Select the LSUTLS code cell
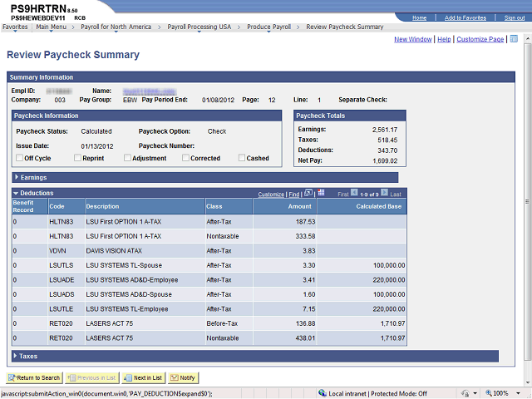 (x=61, y=265)
